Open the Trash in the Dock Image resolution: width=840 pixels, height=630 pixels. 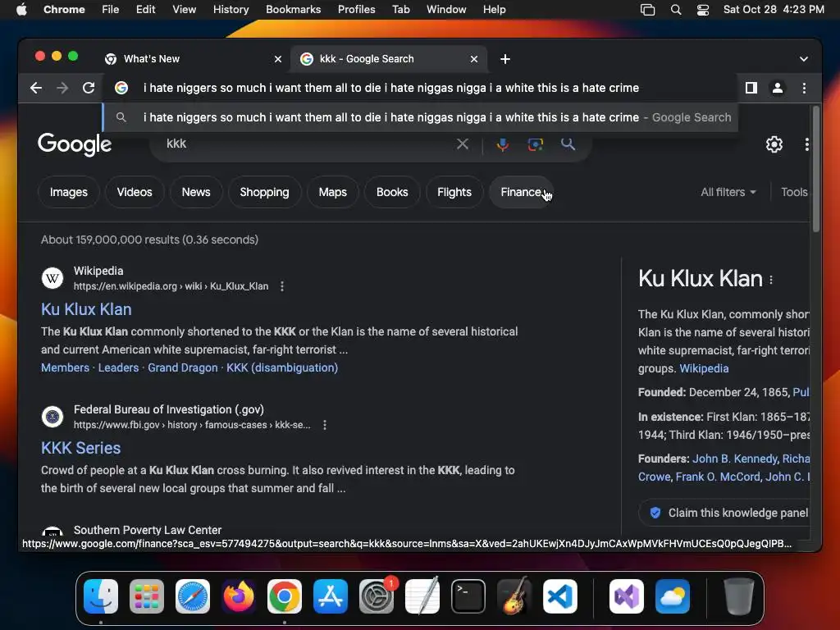tap(739, 596)
